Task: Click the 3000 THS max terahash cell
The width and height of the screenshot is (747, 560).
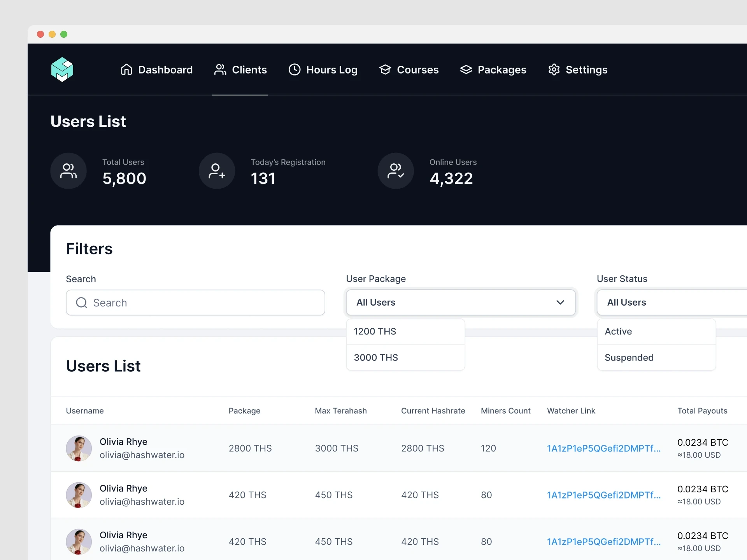Action: tap(337, 448)
